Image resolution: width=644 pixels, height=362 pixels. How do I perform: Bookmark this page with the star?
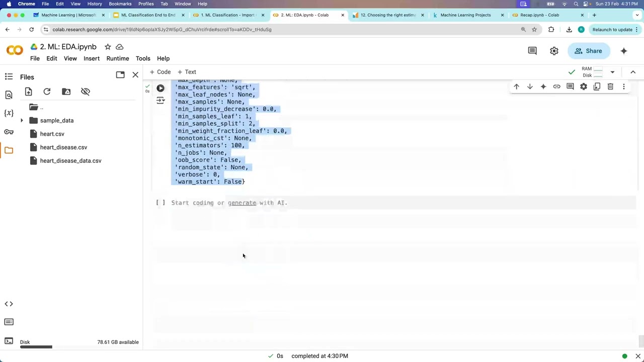coord(534,30)
